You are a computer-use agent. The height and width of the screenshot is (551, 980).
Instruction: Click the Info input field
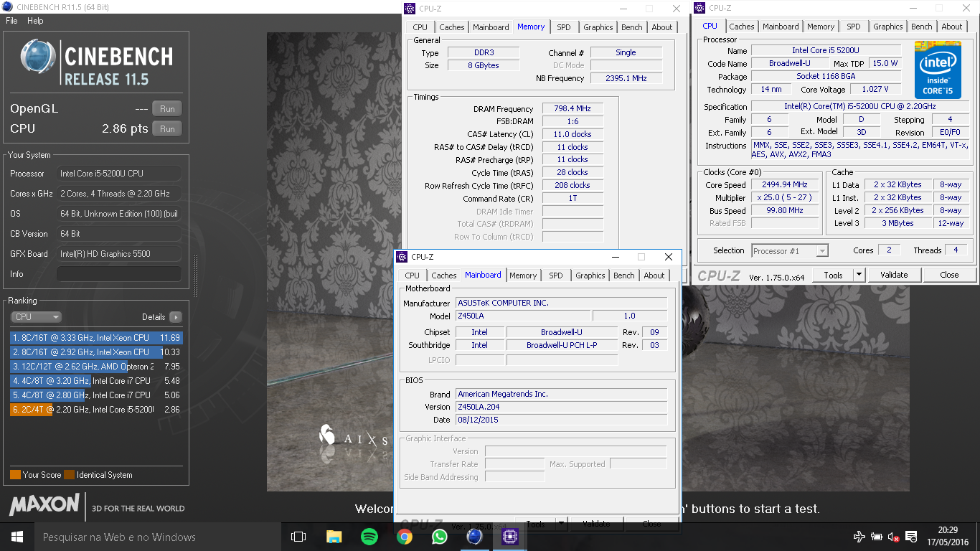(x=119, y=274)
